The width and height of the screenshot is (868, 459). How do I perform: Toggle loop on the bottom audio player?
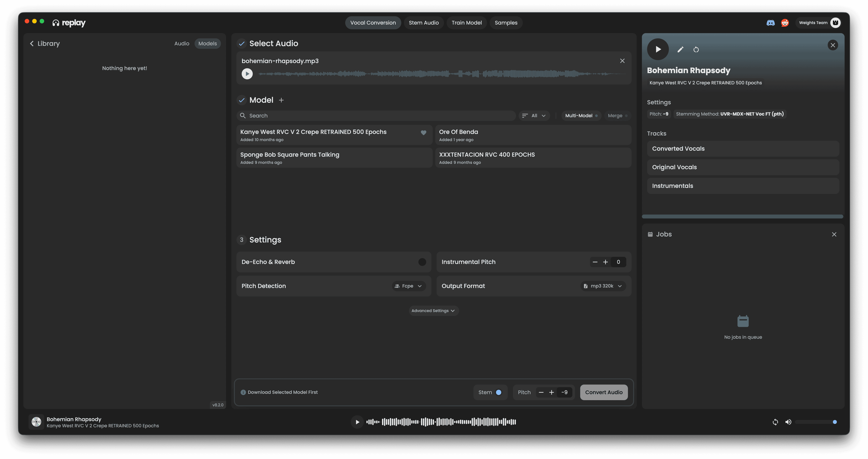pyautogui.click(x=775, y=422)
